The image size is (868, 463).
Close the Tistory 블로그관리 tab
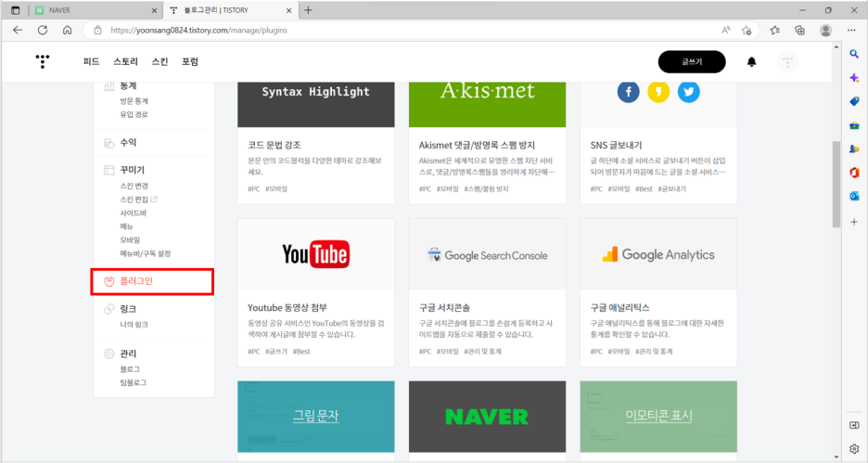[x=289, y=10]
